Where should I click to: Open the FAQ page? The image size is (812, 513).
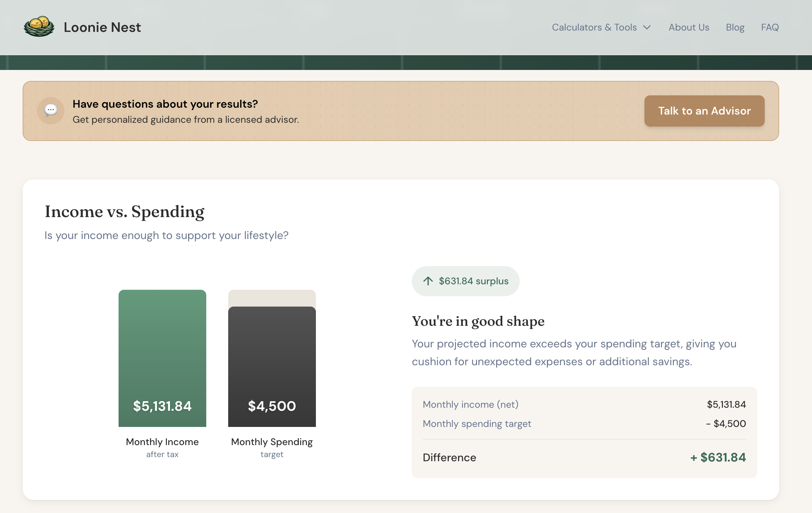coord(770,27)
